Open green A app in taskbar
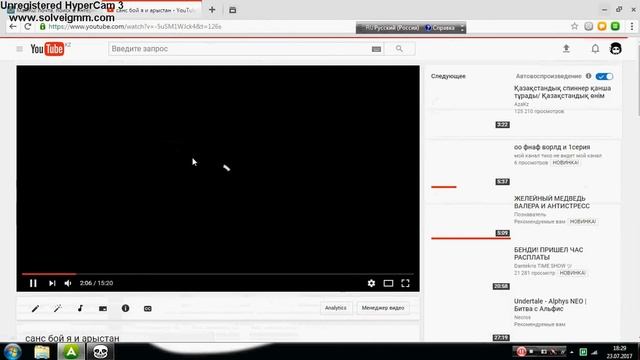The image size is (640, 360). 71,351
